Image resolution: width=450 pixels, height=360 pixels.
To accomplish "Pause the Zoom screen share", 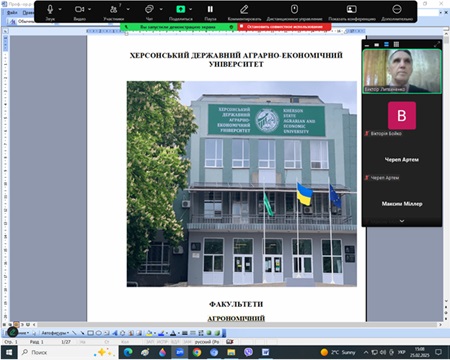I will (210, 9).
